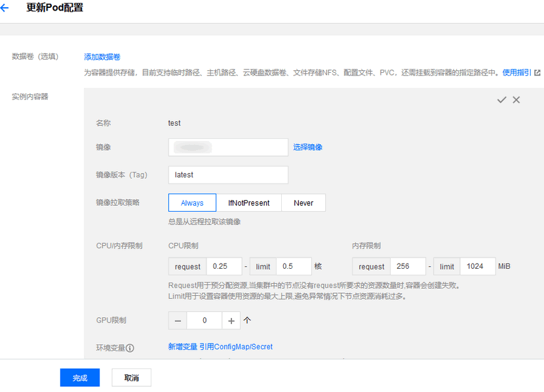Click container name text test
The image size is (544, 392).
tap(174, 123)
